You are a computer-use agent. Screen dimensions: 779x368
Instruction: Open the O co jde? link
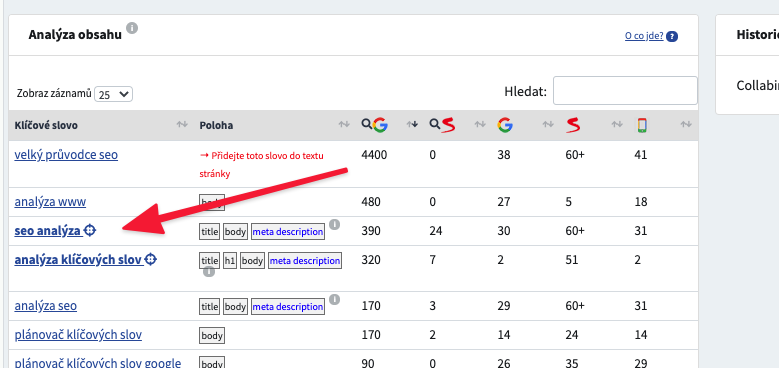click(644, 36)
